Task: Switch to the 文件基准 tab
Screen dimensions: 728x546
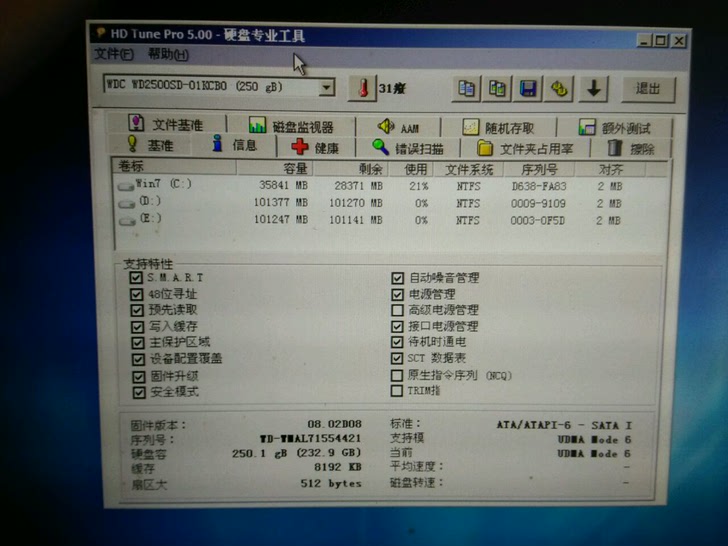Action: (x=166, y=124)
